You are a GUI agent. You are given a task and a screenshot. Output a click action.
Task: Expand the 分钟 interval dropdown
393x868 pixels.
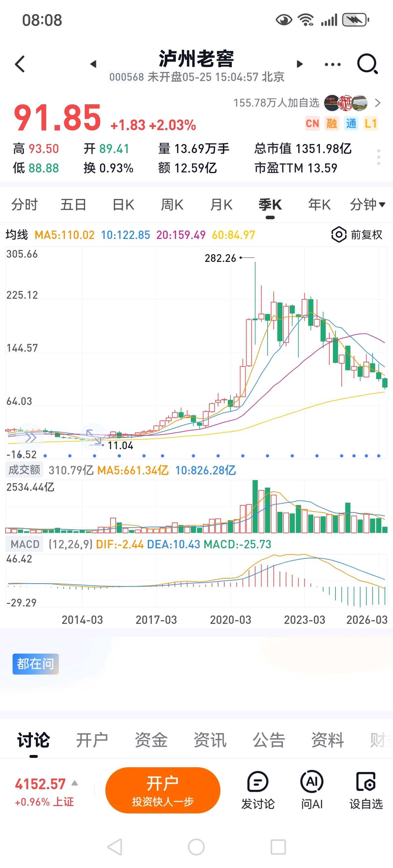367,204
